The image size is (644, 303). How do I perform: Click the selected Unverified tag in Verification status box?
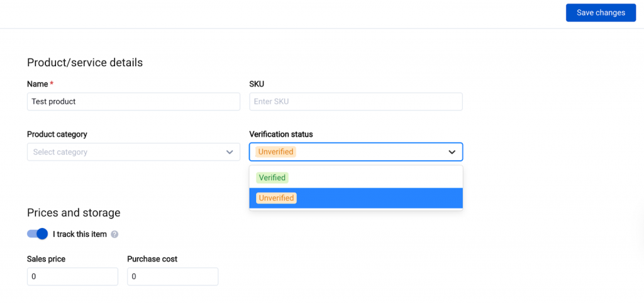(275, 152)
